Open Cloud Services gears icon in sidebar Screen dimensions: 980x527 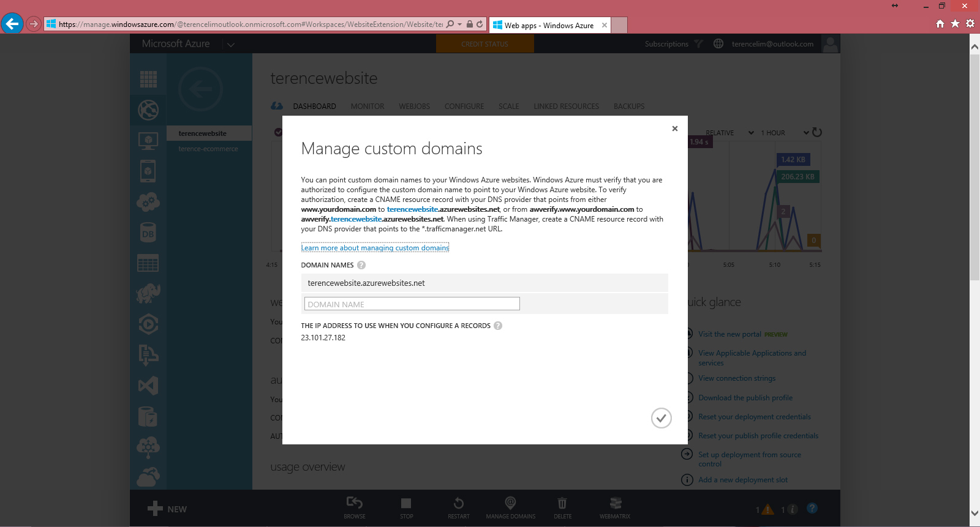(148, 201)
